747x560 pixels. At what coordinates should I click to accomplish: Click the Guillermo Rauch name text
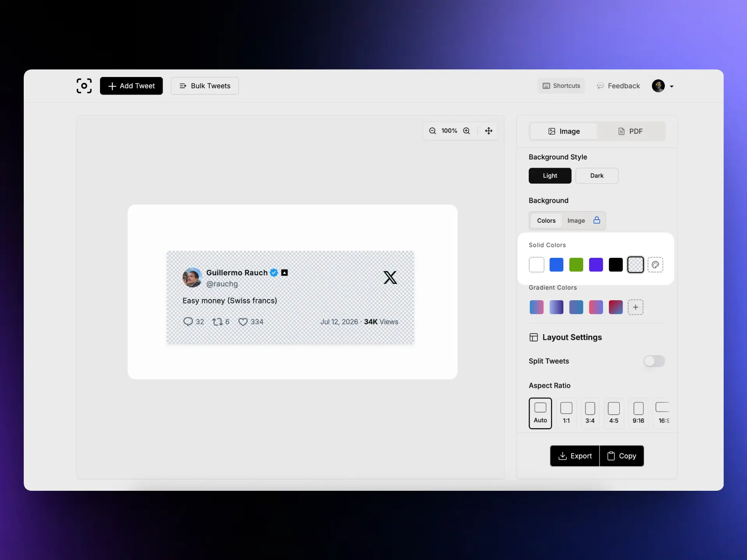(x=237, y=273)
